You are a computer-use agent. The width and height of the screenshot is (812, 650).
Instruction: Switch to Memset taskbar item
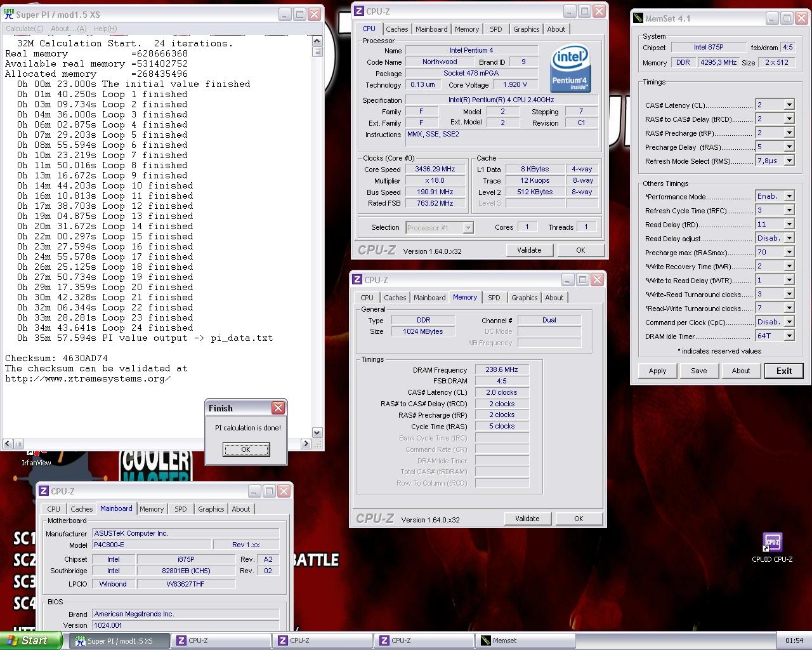[525, 640]
